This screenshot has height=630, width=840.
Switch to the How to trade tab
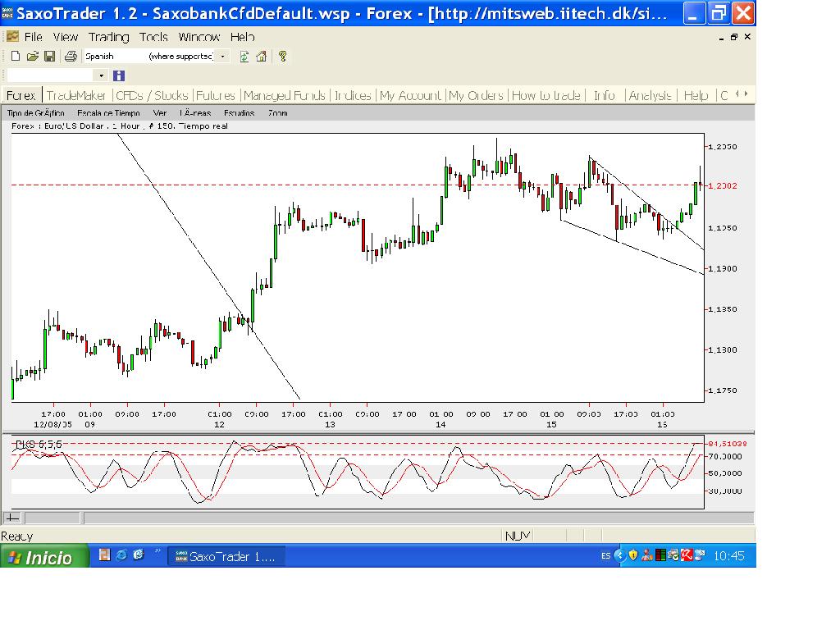[546, 95]
